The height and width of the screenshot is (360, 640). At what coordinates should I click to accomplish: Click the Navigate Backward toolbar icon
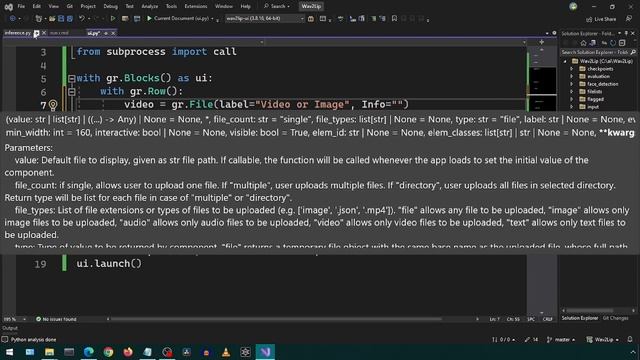pyautogui.click(x=12, y=18)
